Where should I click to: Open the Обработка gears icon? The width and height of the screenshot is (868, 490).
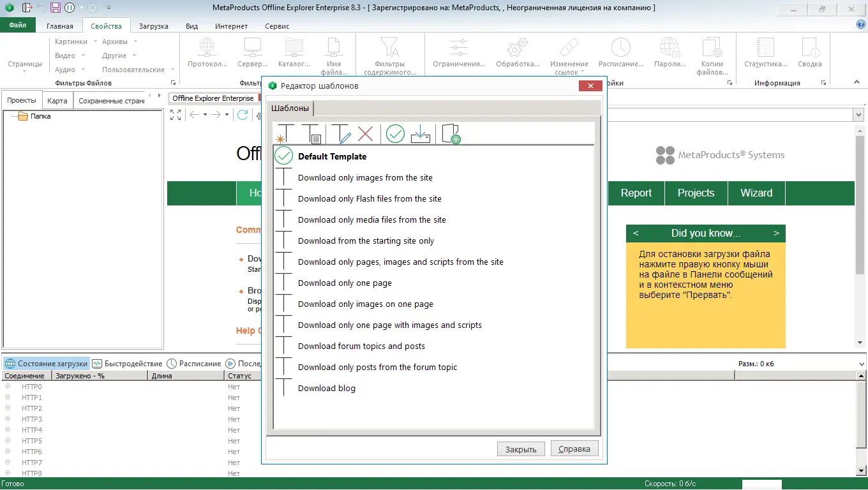tap(518, 52)
